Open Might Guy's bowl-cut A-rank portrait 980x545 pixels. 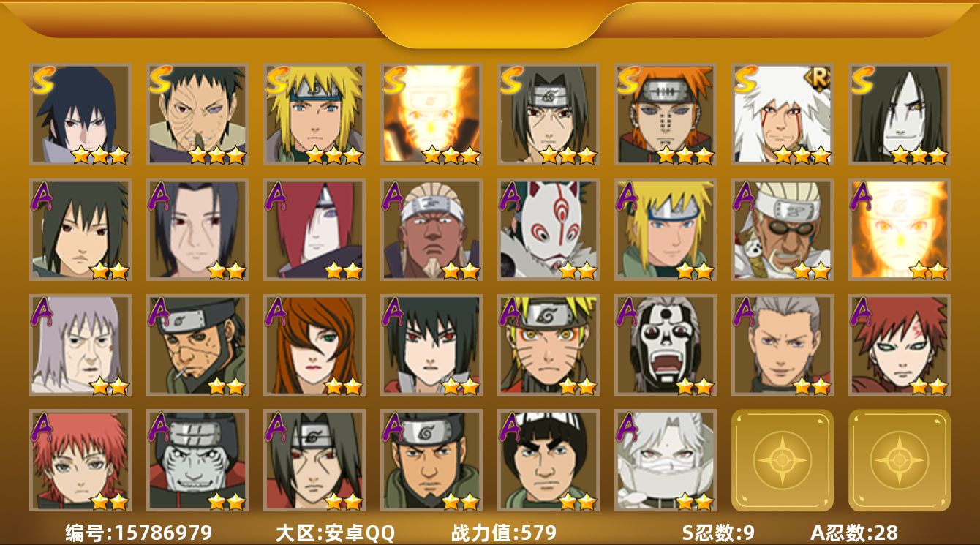(x=548, y=460)
